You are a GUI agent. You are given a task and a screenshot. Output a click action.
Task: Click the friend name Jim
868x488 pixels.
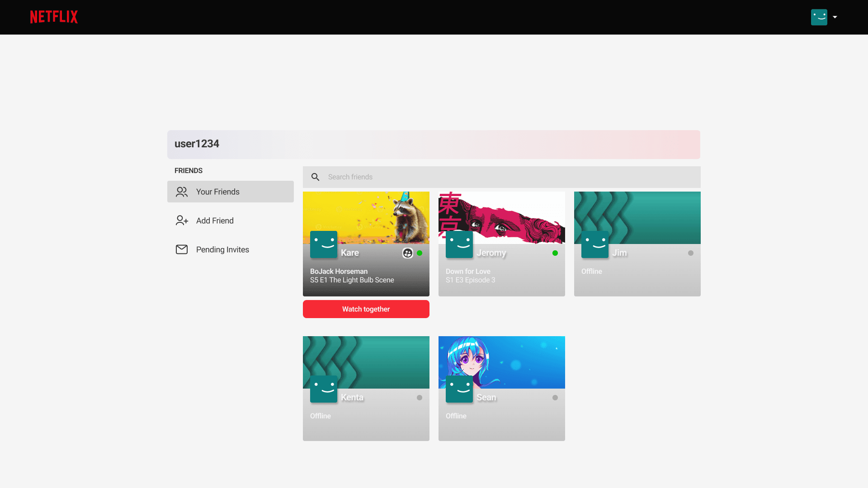619,253
